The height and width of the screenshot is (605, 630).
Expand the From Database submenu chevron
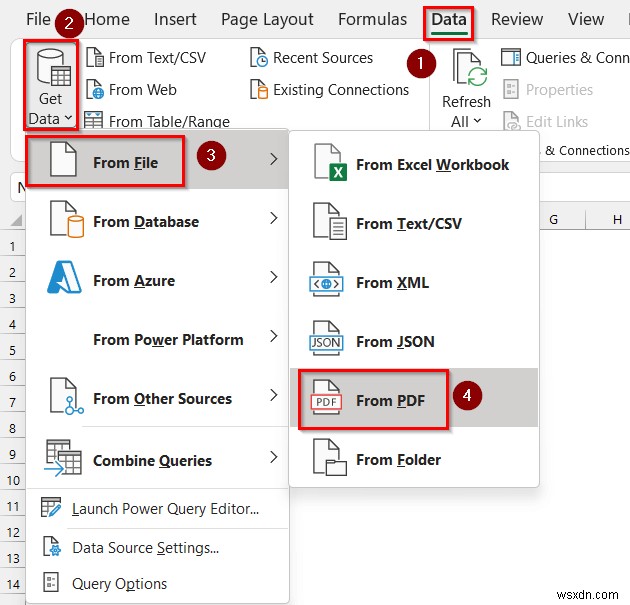[x=274, y=218]
